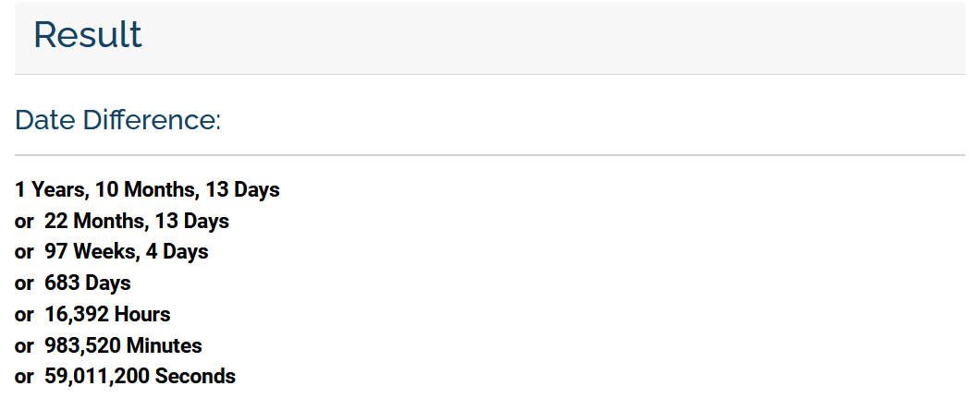Click the word Minutes in results
980x398 pixels.
(165, 345)
